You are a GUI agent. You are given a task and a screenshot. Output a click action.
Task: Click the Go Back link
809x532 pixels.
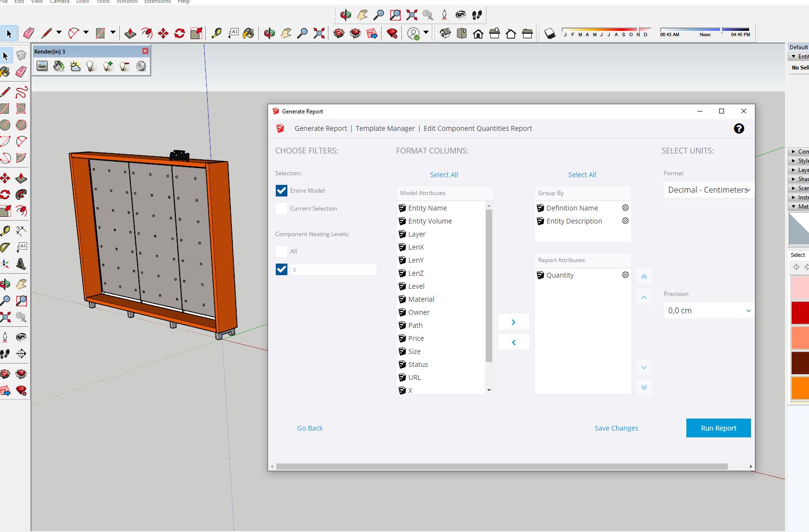point(310,428)
